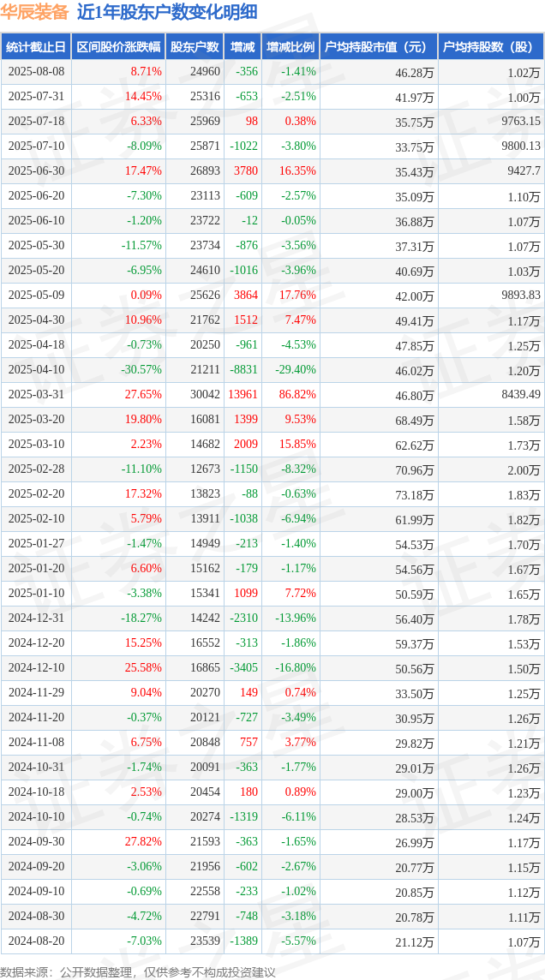Click the 户均持股数（股） column header
The height and width of the screenshot is (980, 545).
491,47
